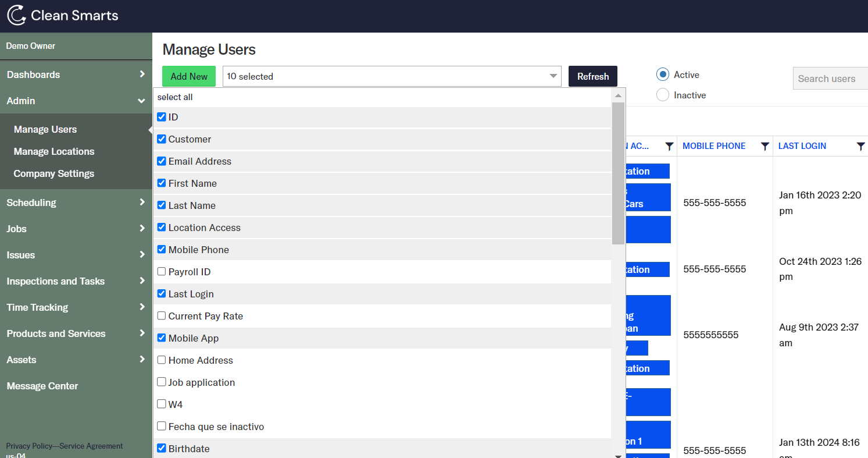Go to Company Settings page
Viewport: 868px width, 458px height.
(x=54, y=173)
